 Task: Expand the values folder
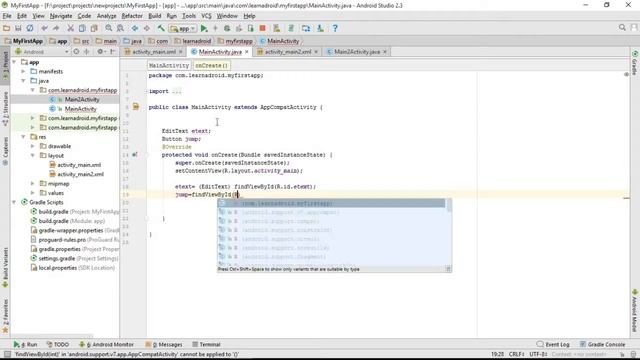[33, 193]
